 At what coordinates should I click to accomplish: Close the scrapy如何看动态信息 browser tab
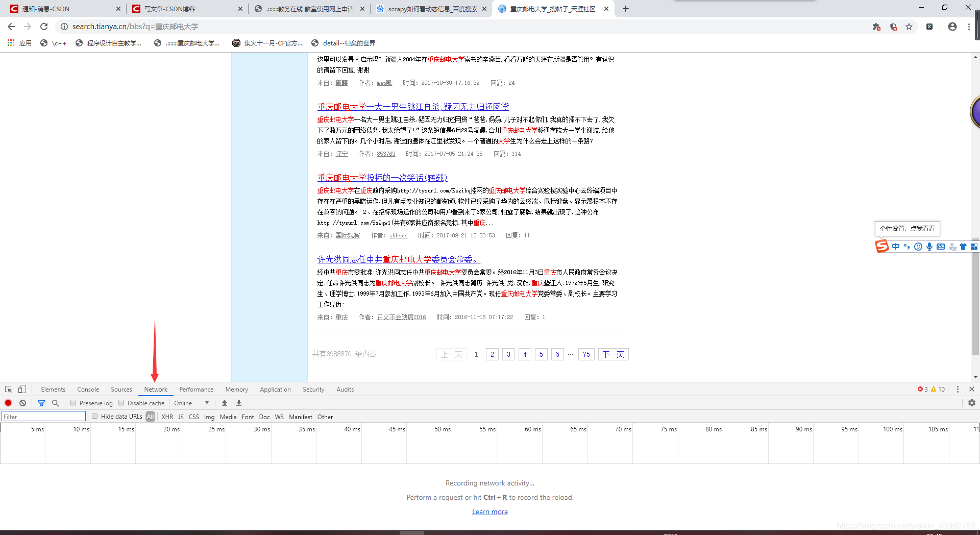(x=484, y=9)
